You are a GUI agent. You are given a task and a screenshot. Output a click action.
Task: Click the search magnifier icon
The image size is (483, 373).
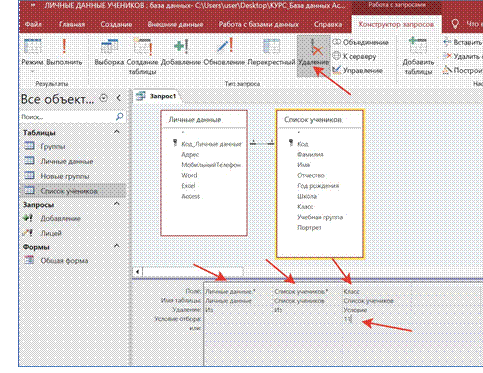tap(119, 116)
